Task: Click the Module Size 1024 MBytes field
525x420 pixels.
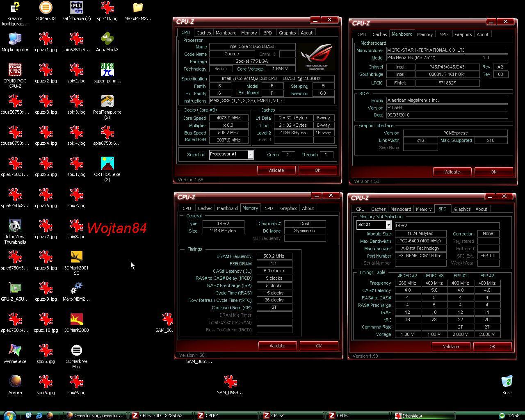Action: (420, 233)
